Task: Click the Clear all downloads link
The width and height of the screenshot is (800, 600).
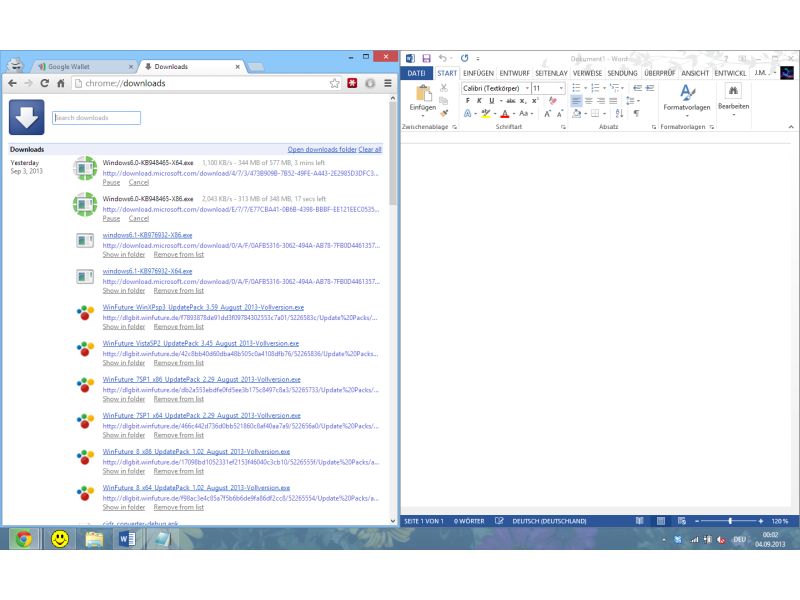Action: click(370, 149)
